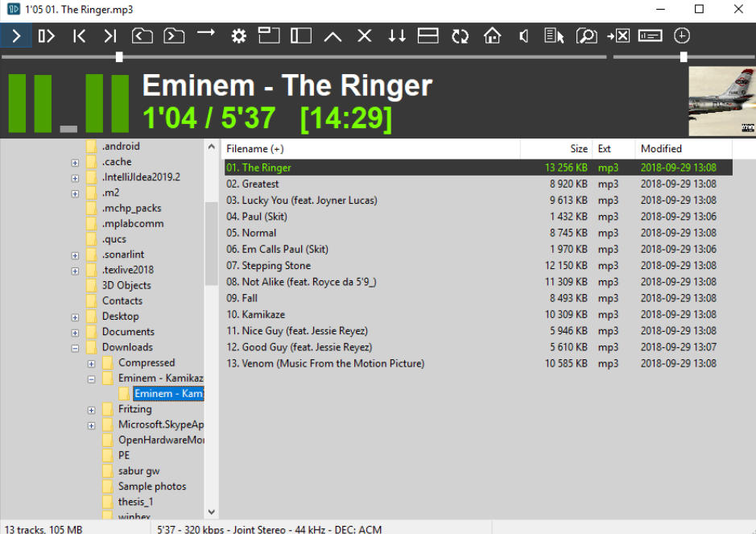Open settings with the gear icon
This screenshot has width=756, height=534.
(238, 35)
